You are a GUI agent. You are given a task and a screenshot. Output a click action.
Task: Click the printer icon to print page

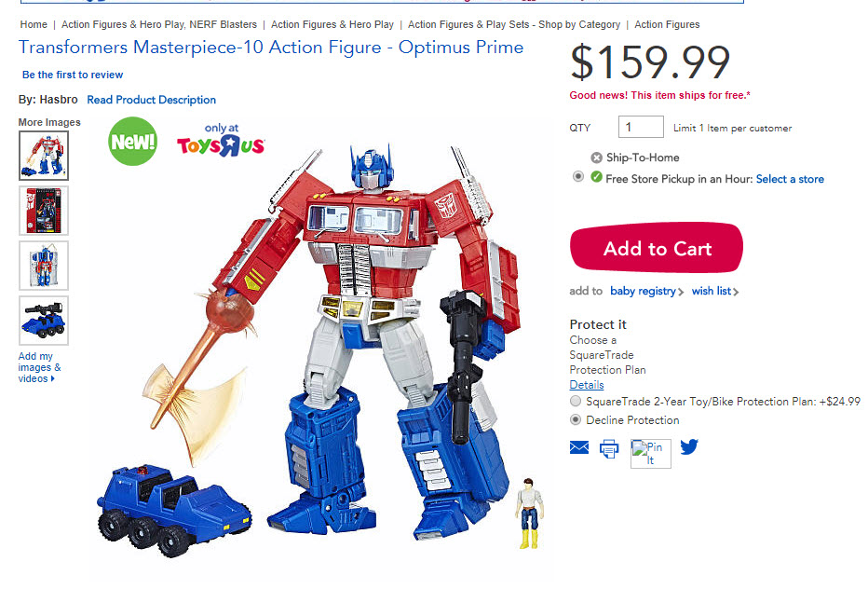609,448
